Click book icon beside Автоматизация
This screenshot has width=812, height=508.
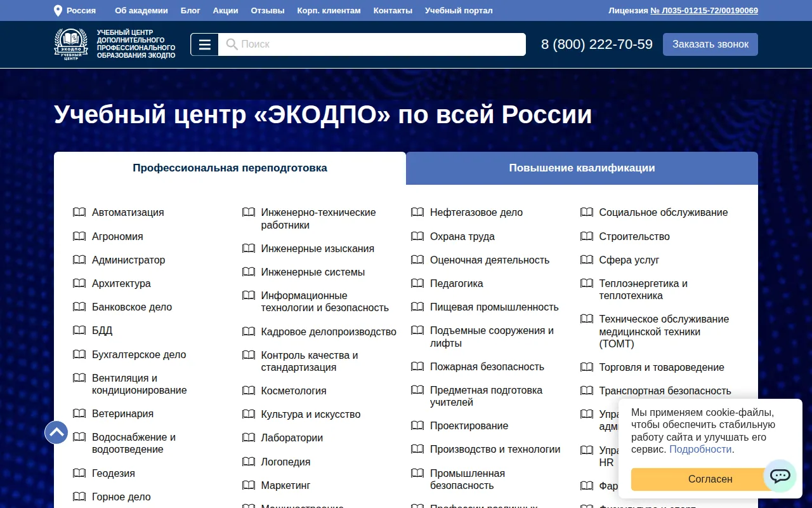click(79, 212)
